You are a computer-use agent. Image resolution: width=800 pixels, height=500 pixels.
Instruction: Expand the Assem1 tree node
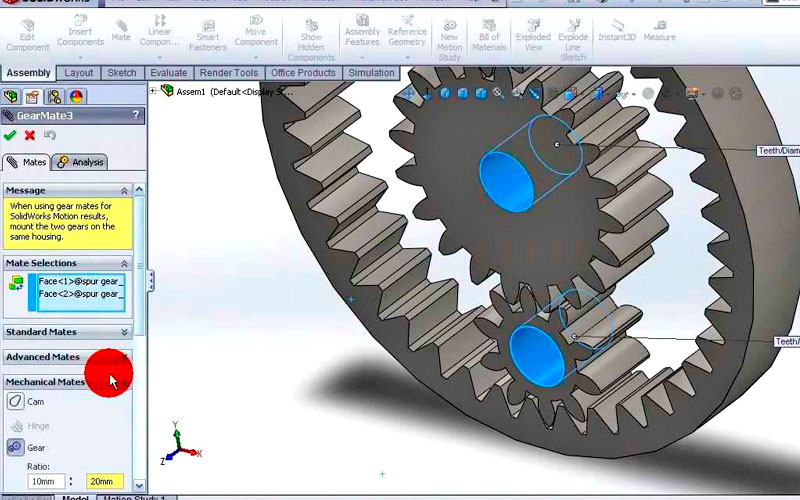point(153,91)
